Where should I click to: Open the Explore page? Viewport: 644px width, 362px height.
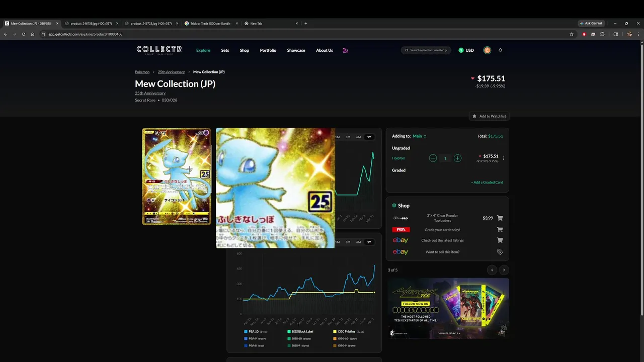203,50
